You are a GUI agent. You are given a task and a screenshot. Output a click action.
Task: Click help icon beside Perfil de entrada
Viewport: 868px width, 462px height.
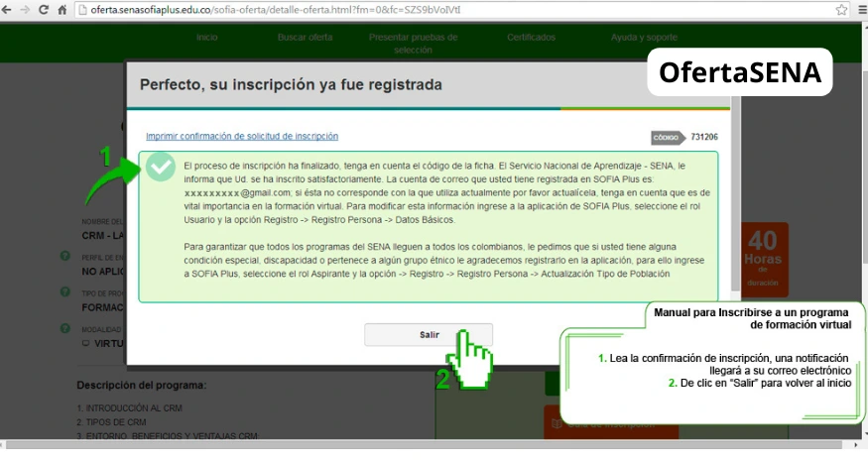pos(64,256)
